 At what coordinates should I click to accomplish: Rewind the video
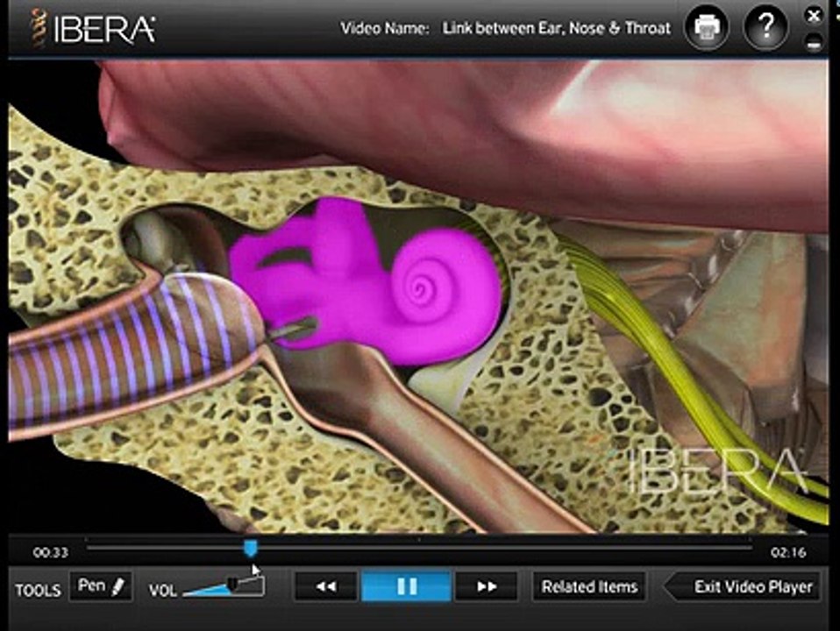point(325,586)
